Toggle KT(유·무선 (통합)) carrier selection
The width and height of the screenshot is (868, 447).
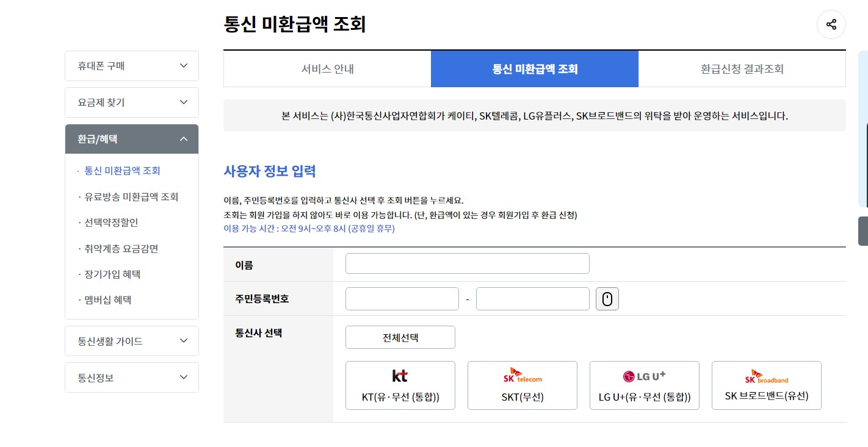pyautogui.click(x=400, y=385)
